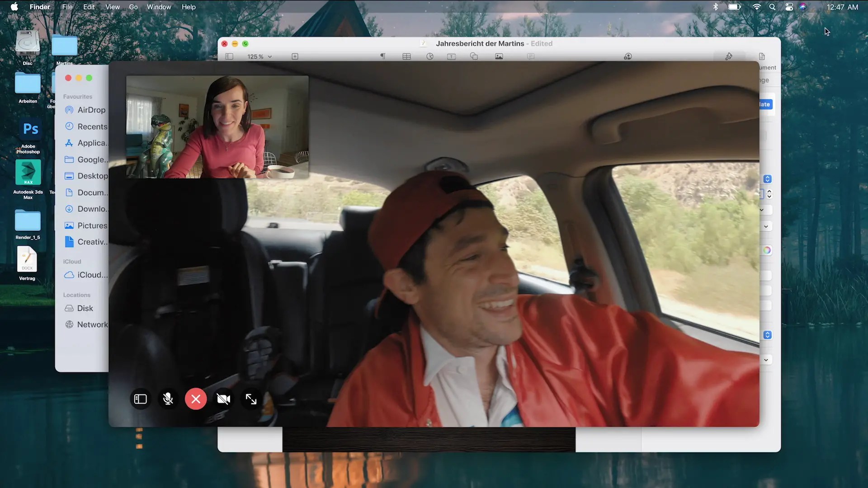This screenshot has width=868, height=488.
Task: Insert a chart from Pages toolbar
Action: tap(429, 56)
